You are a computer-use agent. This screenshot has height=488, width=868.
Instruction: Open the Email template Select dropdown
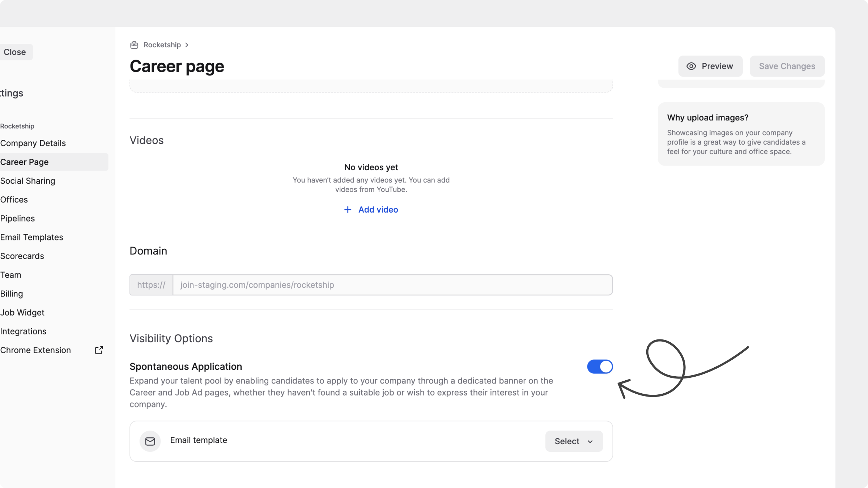[574, 441]
